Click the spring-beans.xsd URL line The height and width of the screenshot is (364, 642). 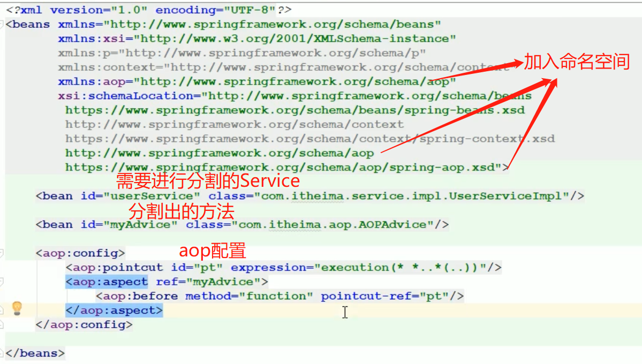pos(295,111)
